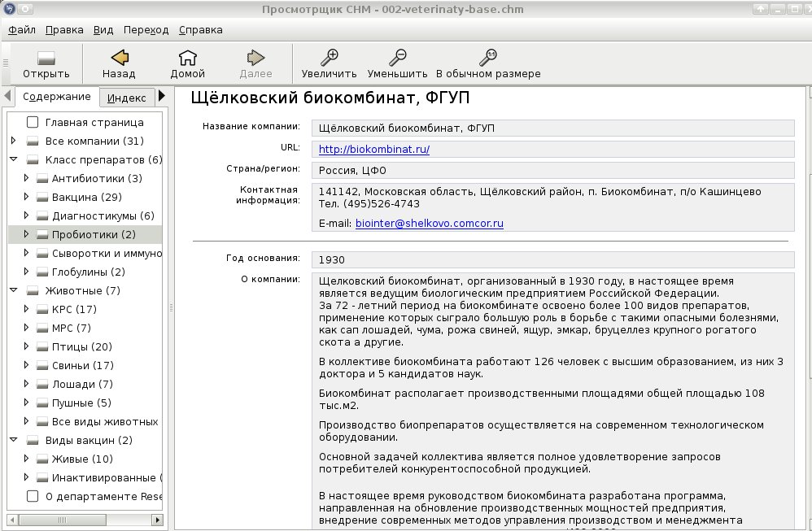Open the Переход menu
The height and width of the screenshot is (531, 812).
coord(146,30)
